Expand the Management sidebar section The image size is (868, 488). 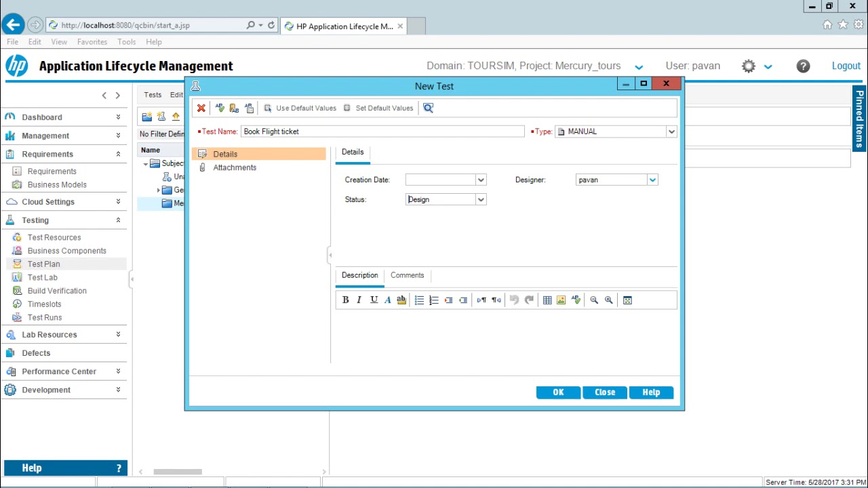pos(118,136)
